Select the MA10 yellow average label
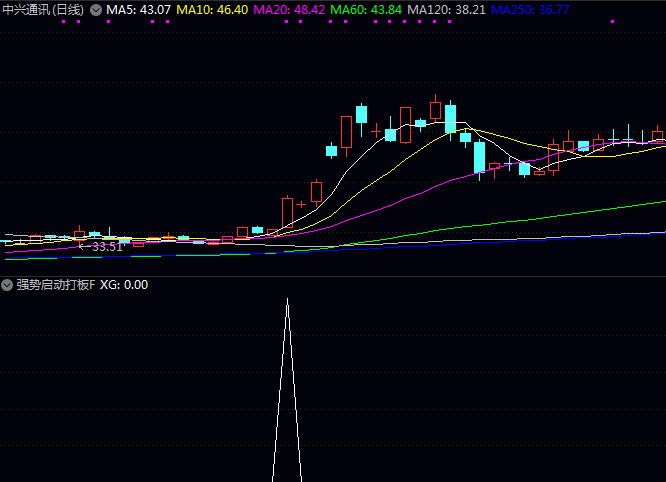This screenshot has width=666, height=482. coord(212,10)
